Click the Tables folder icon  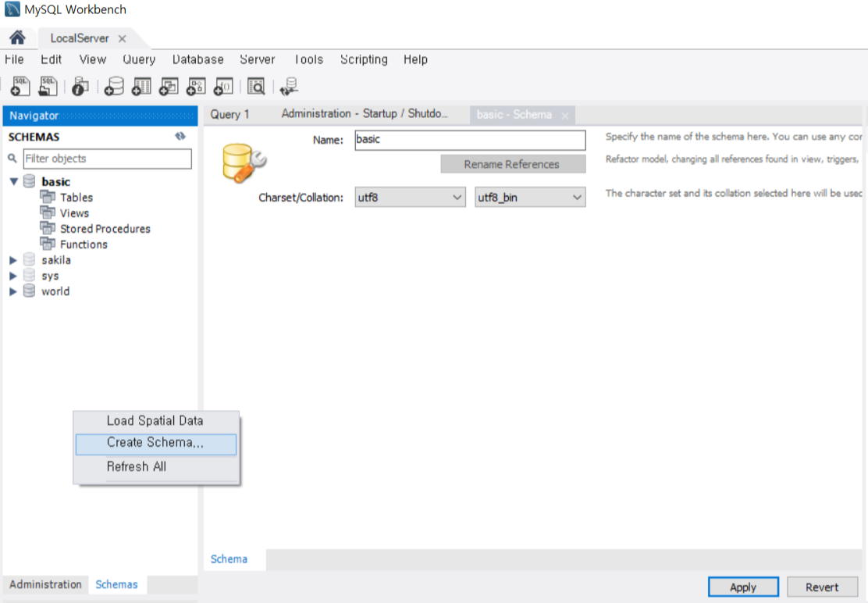pos(48,197)
